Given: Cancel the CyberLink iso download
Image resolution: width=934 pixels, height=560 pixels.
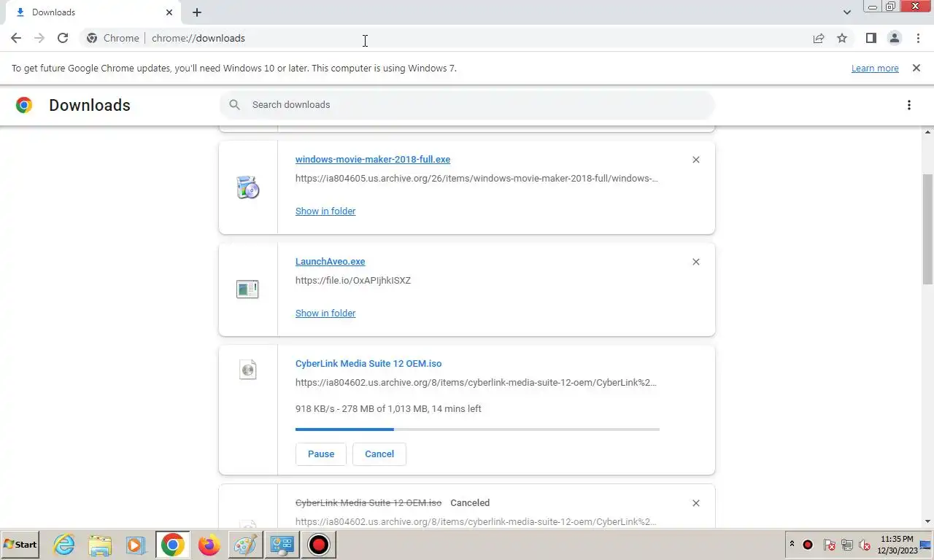Looking at the screenshot, I should [x=379, y=454].
